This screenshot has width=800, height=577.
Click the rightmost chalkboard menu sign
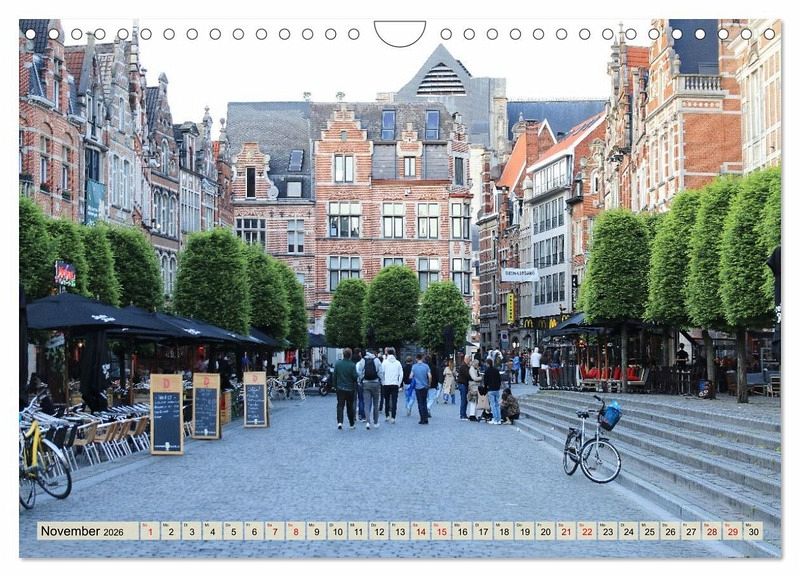[255, 400]
